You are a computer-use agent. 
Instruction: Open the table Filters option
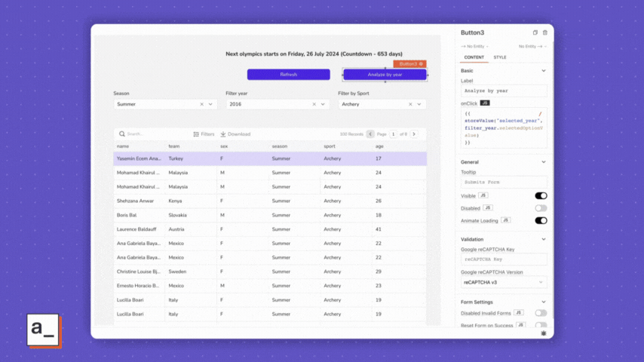coord(204,134)
